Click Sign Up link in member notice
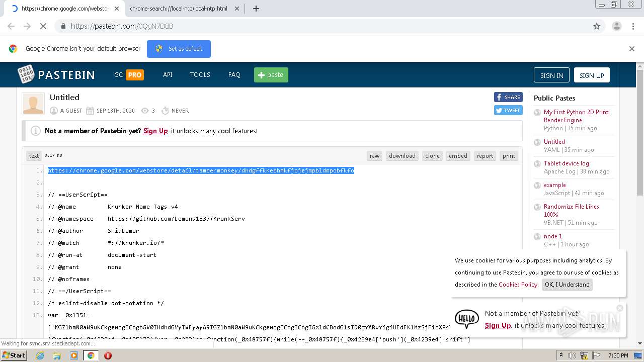This screenshot has width=644, height=362. [155, 131]
